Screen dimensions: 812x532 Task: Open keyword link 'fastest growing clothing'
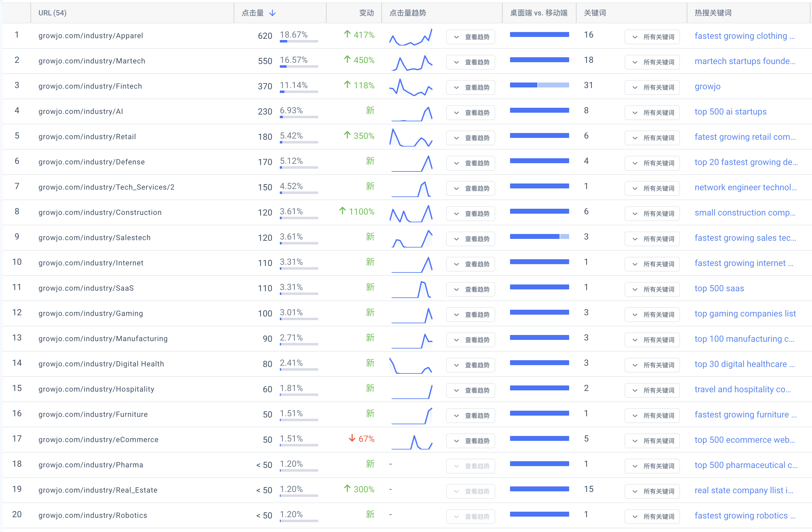[x=745, y=36]
